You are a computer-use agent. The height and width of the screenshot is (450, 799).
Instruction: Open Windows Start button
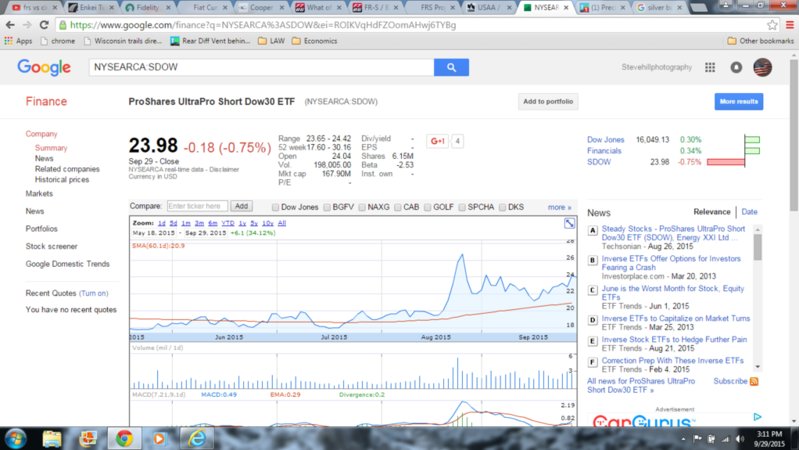15,438
